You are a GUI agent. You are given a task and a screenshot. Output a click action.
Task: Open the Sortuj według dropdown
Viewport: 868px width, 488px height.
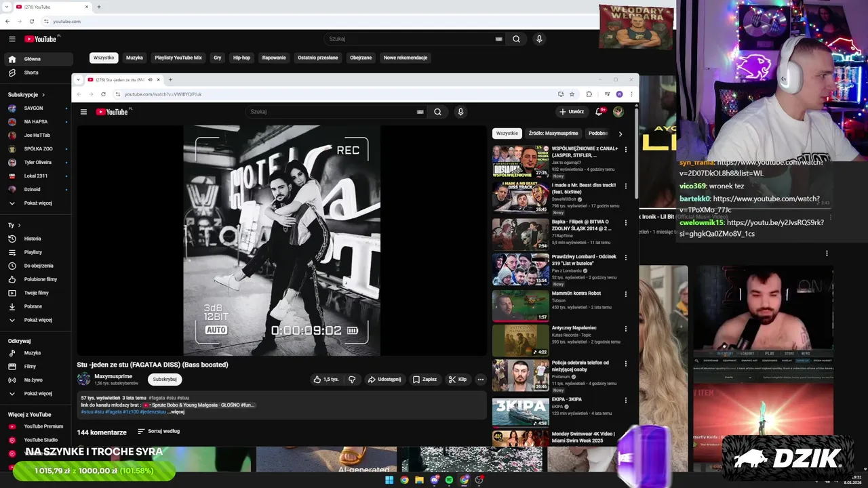coord(159,431)
